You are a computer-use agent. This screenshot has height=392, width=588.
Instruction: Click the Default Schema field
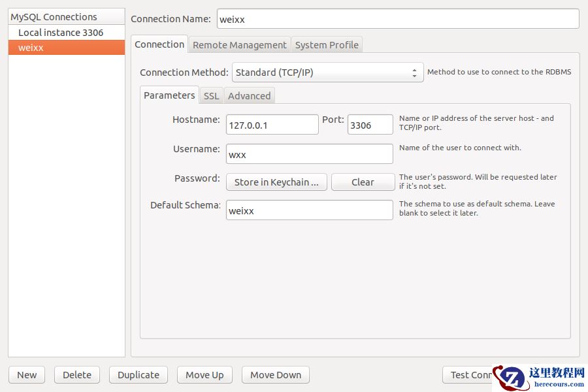click(309, 210)
